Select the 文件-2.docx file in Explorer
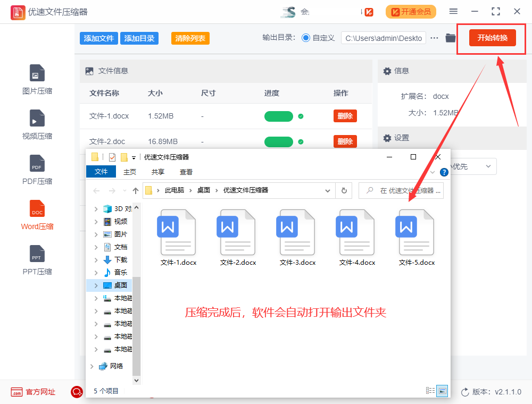Viewport: 532px width, 404px height. point(238,238)
